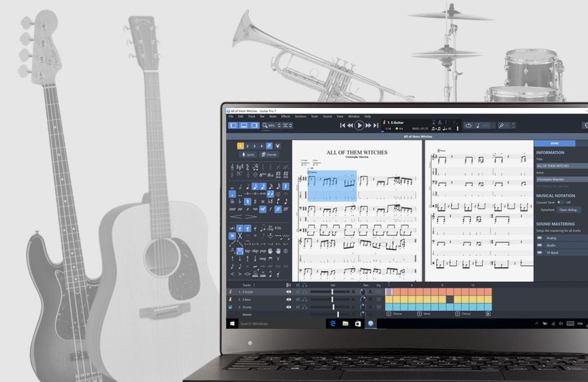Add a crescendo hairpin
588x382 pixels.
pos(235,217)
